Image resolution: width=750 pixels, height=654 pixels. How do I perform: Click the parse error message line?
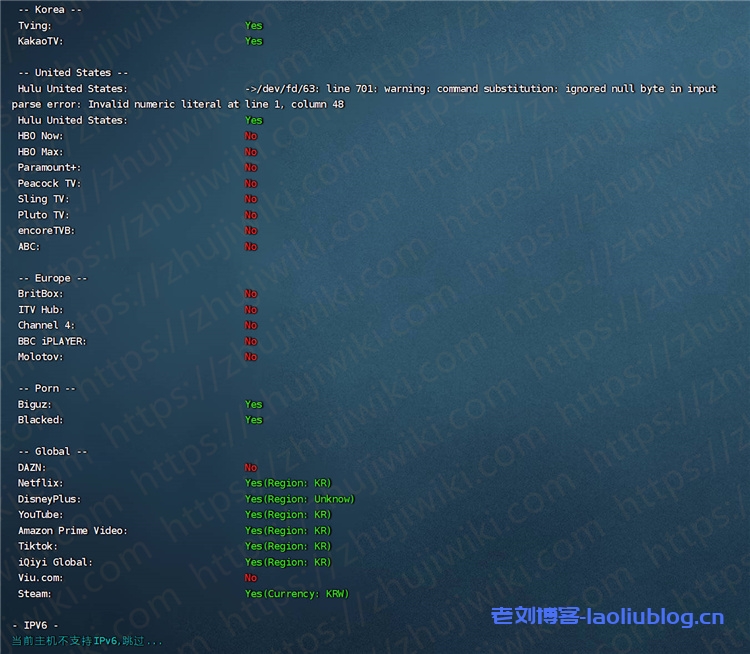pyautogui.click(x=178, y=104)
